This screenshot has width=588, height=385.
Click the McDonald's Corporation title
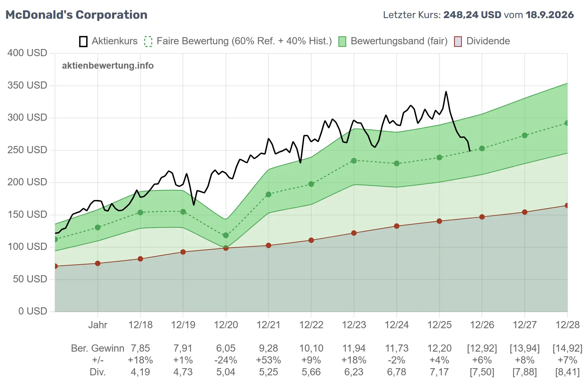[76, 15]
